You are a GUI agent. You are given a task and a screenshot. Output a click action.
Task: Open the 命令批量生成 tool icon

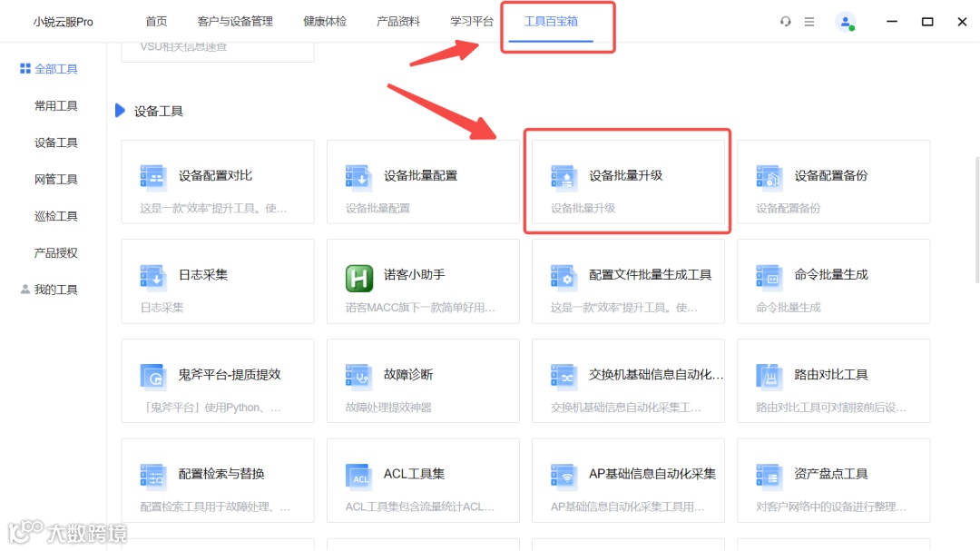click(x=769, y=276)
